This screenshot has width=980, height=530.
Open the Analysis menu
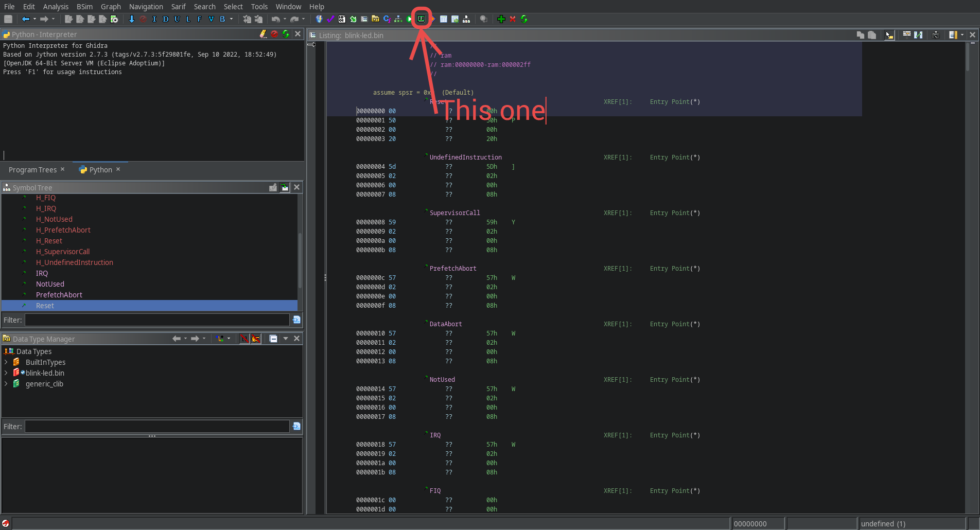pos(56,7)
